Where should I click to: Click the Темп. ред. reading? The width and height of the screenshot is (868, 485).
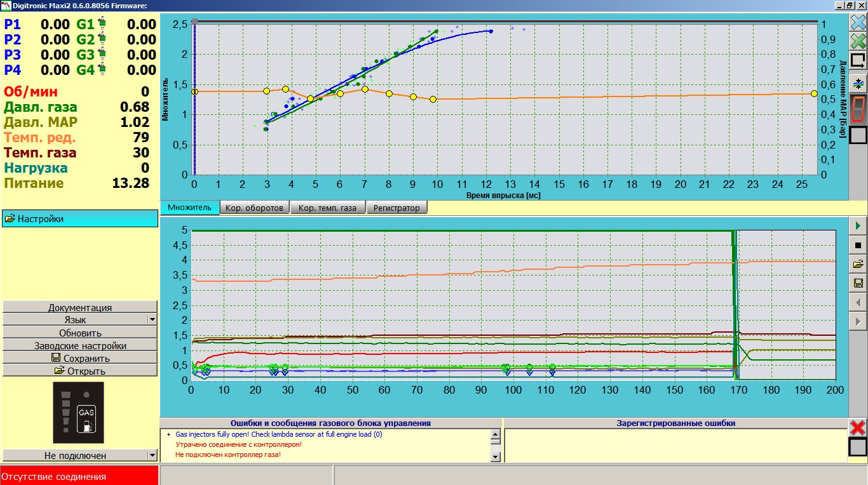coord(77,138)
